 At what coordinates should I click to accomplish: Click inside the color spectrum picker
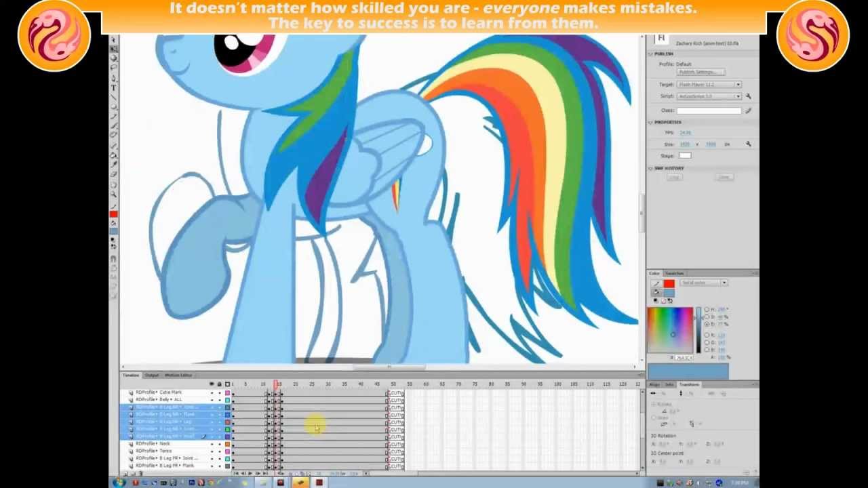(x=670, y=330)
